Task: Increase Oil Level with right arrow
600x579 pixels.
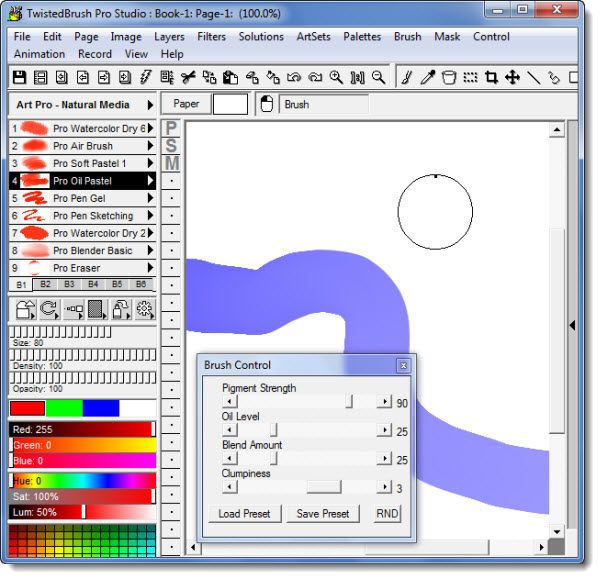Action: point(385,430)
